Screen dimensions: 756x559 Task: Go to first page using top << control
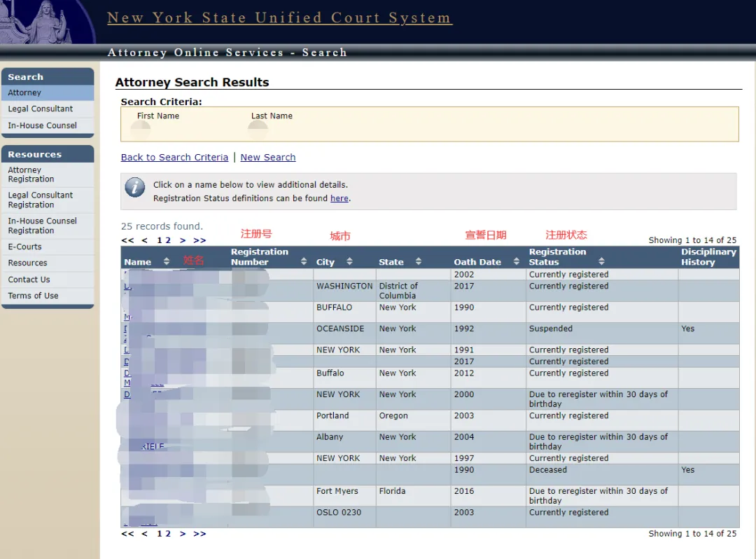[x=128, y=240]
